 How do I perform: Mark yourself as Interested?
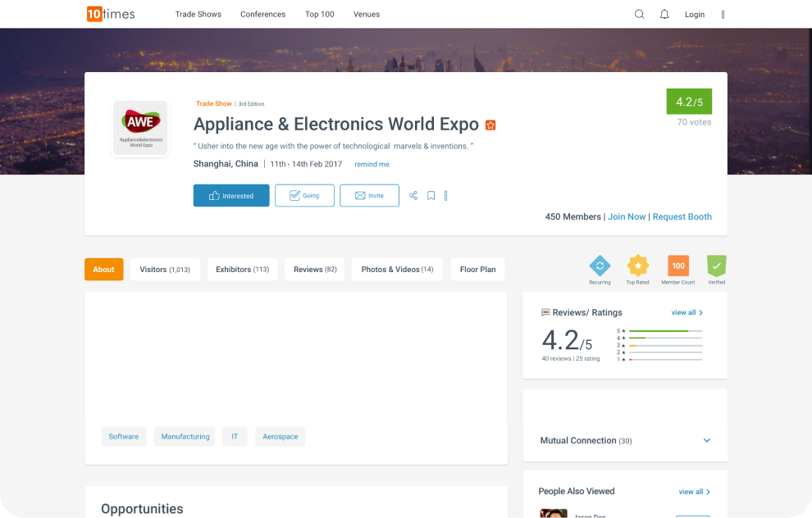point(231,196)
